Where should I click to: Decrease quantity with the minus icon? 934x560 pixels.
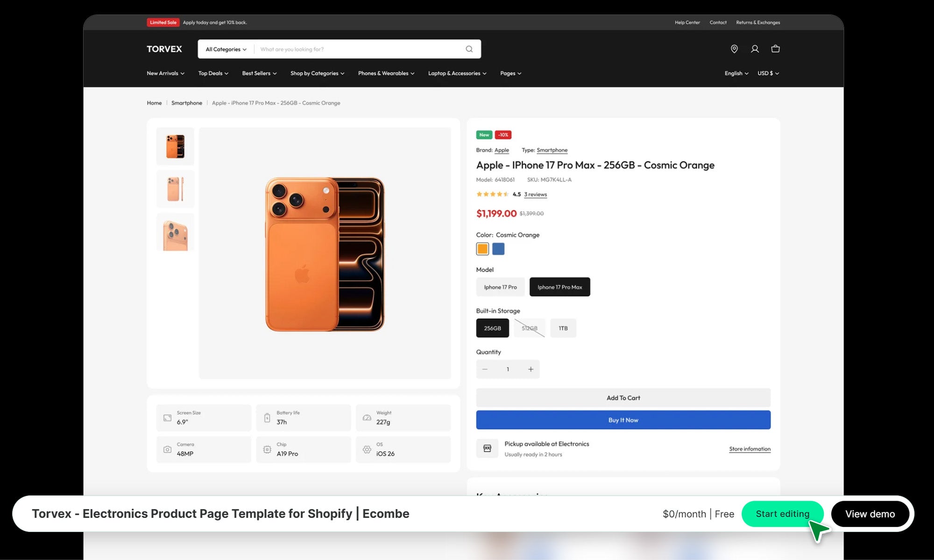(x=485, y=369)
